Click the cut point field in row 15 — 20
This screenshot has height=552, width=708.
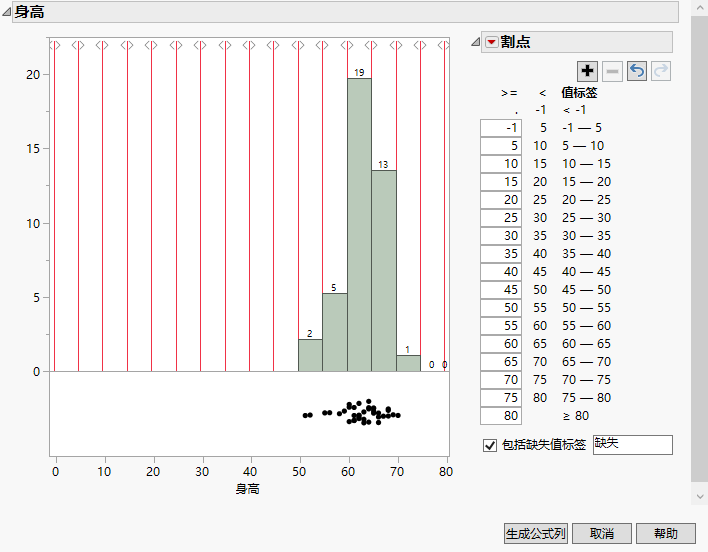pos(501,182)
